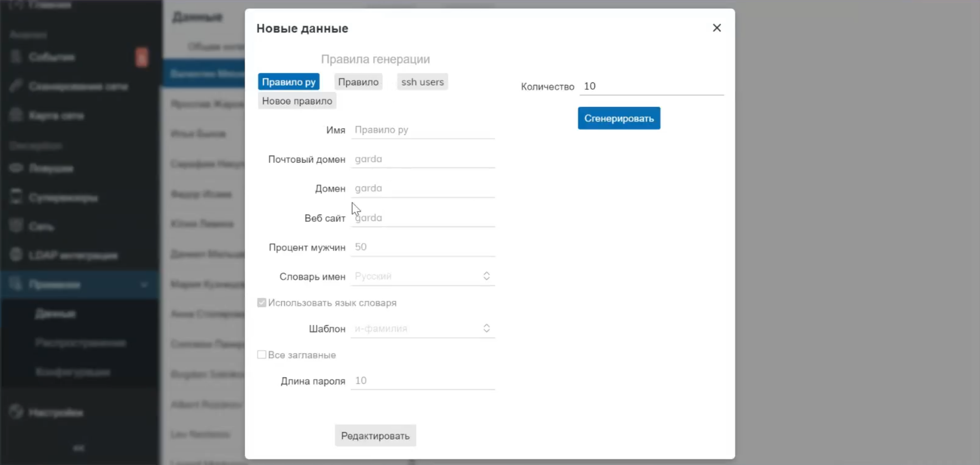Select the Правило ру rule tab
This screenshot has width=980, height=465.
coord(288,82)
